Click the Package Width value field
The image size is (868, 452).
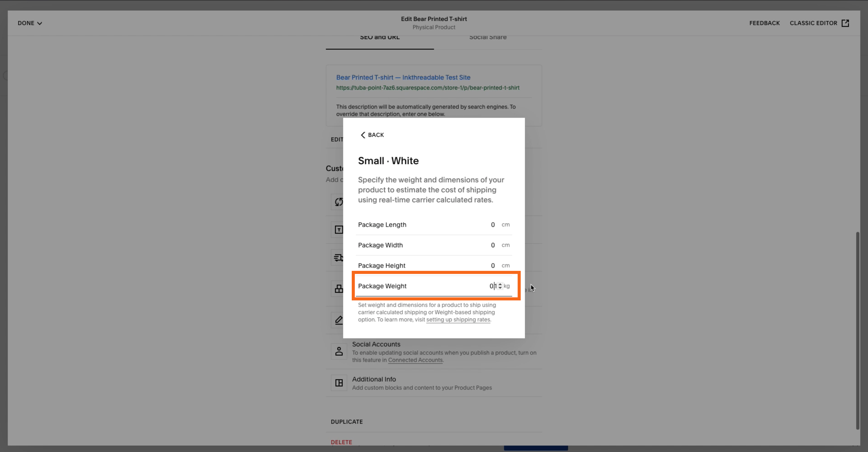[492, 245]
